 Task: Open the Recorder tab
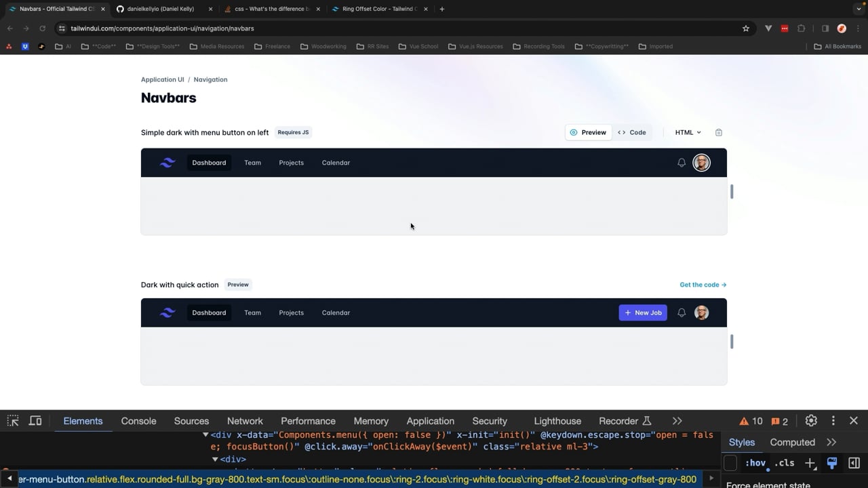click(x=625, y=421)
